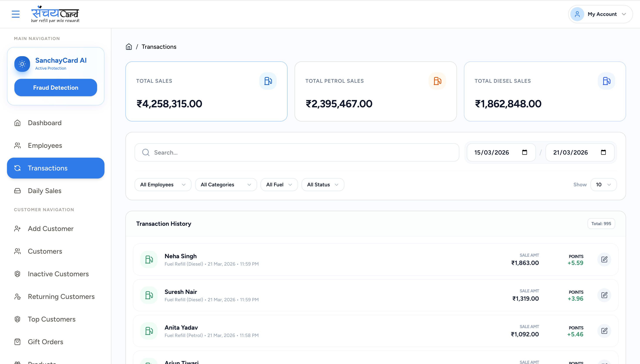Click the user avatar icon
This screenshot has width=640, height=364.
click(x=577, y=14)
